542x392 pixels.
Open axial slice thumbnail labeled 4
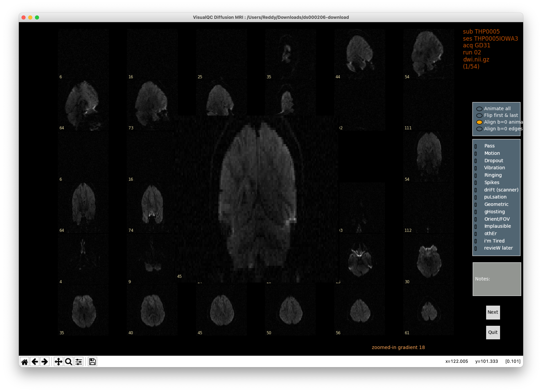(x=83, y=259)
